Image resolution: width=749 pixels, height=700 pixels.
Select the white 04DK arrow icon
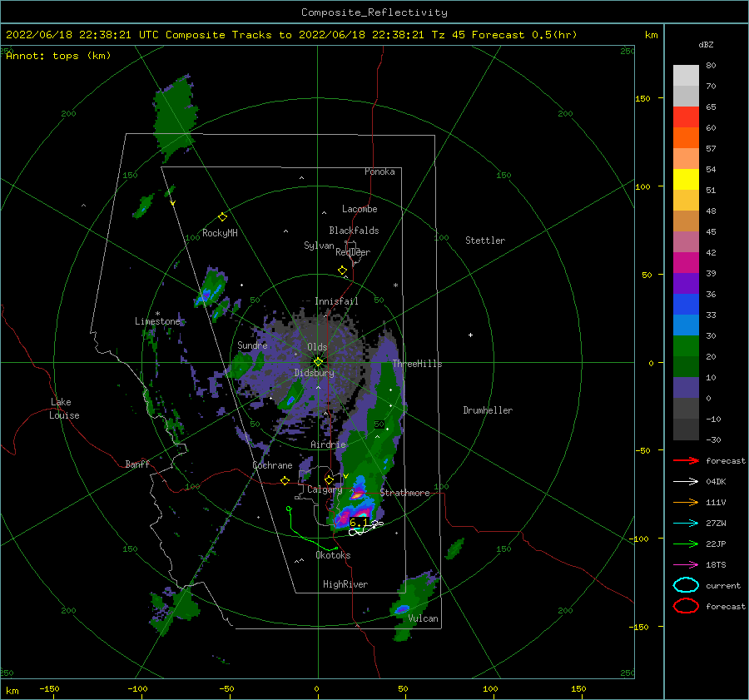686,482
